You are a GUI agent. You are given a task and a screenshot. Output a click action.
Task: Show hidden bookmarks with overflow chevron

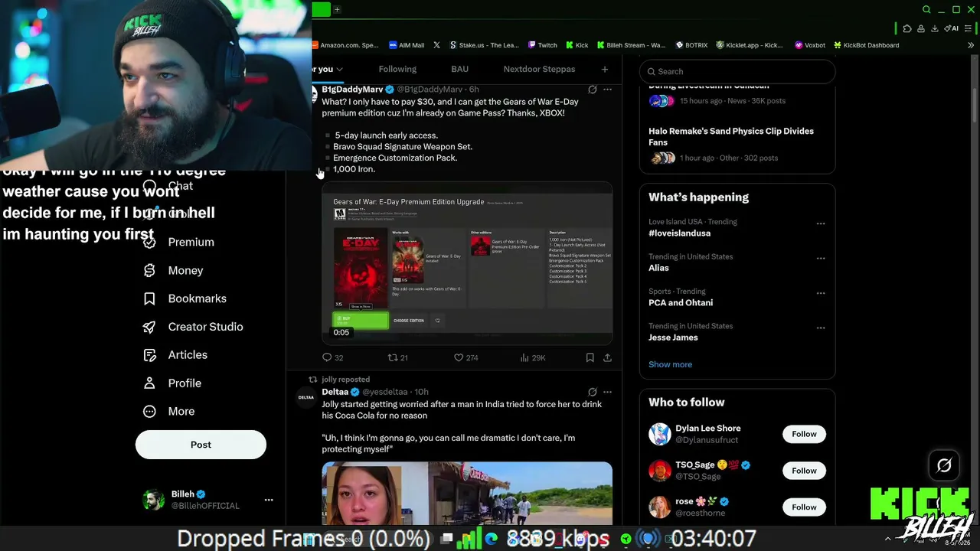pyautogui.click(x=971, y=45)
